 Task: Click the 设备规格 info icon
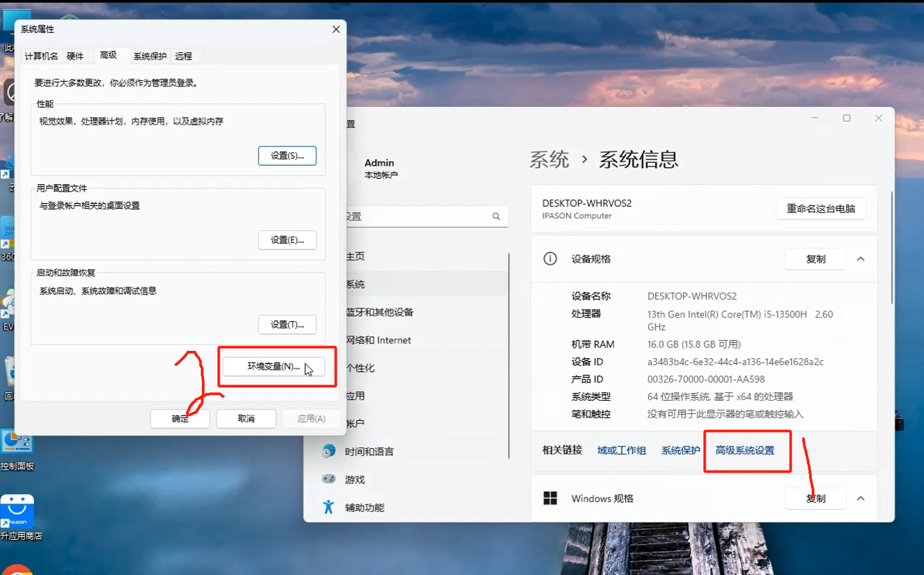click(550, 259)
